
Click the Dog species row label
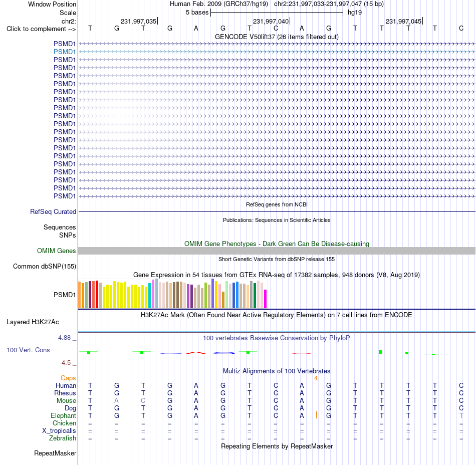click(x=70, y=408)
